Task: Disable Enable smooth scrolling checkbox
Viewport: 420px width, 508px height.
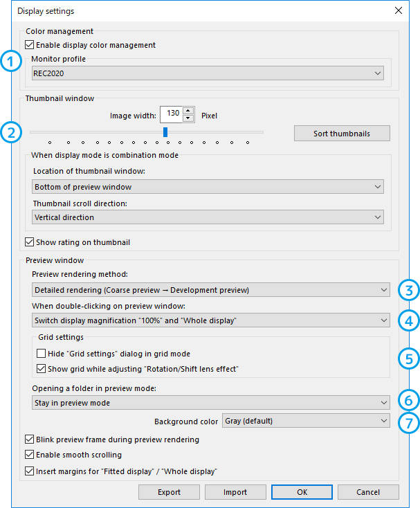Action: pyautogui.click(x=30, y=454)
